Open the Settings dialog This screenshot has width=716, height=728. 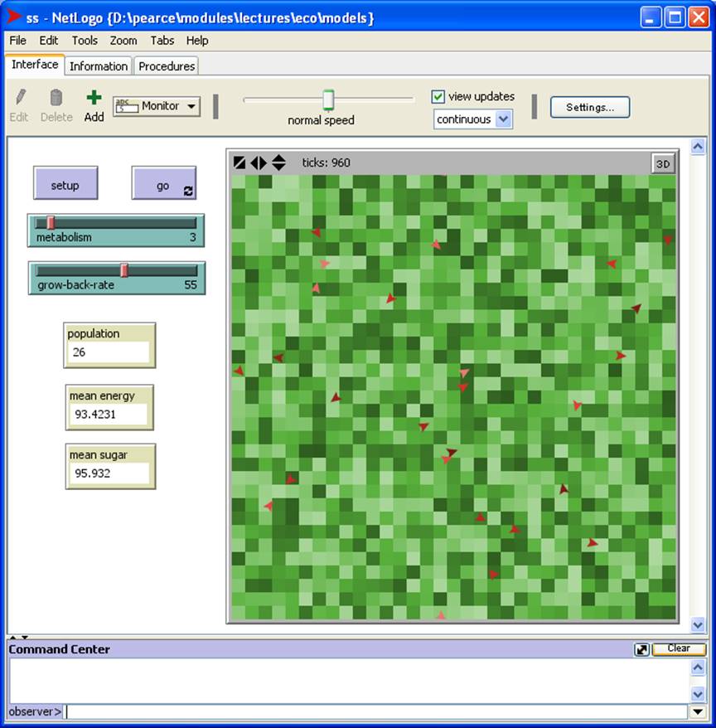tap(589, 107)
